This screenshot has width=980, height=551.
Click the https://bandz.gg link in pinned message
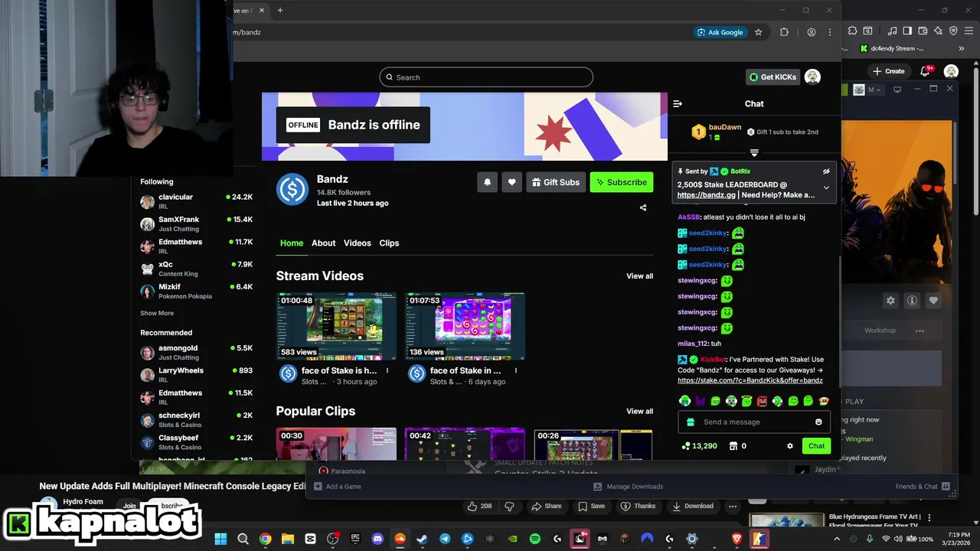(706, 195)
